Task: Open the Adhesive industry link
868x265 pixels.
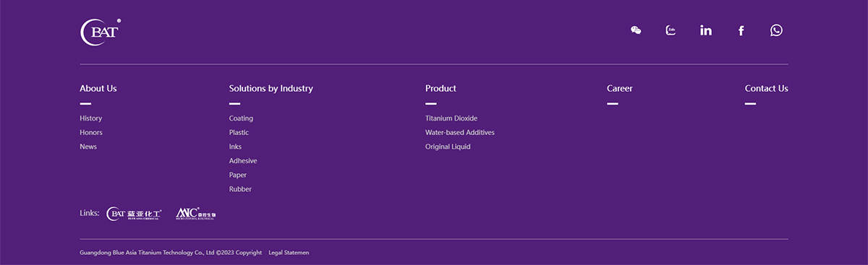Action: (243, 161)
